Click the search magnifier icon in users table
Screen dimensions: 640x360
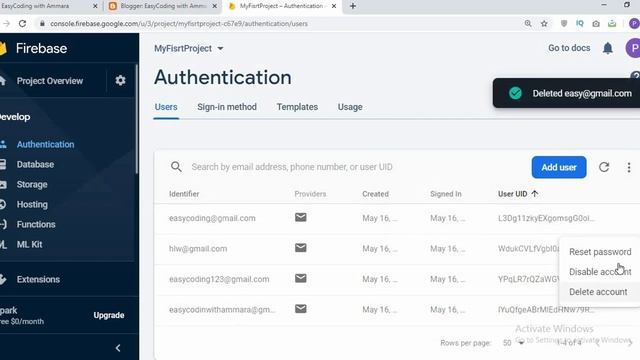[176, 167]
